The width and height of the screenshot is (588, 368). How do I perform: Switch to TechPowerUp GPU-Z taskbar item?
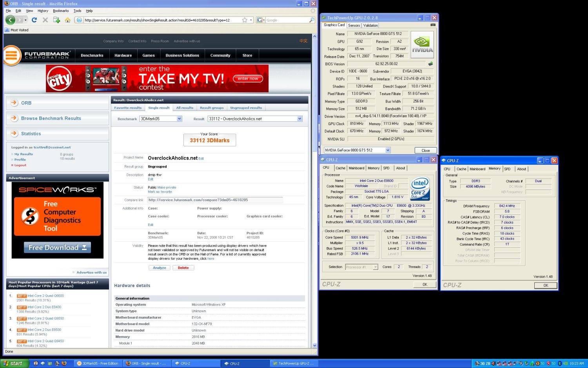tap(294, 363)
